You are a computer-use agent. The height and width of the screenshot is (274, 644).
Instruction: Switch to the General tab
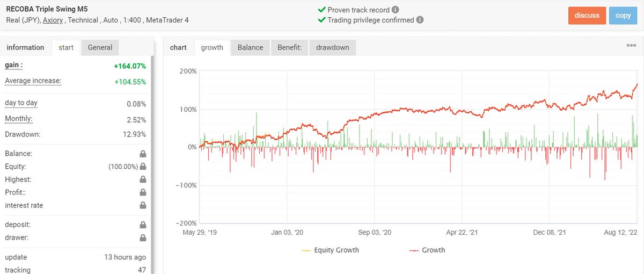pyautogui.click(x=100, y=47)
